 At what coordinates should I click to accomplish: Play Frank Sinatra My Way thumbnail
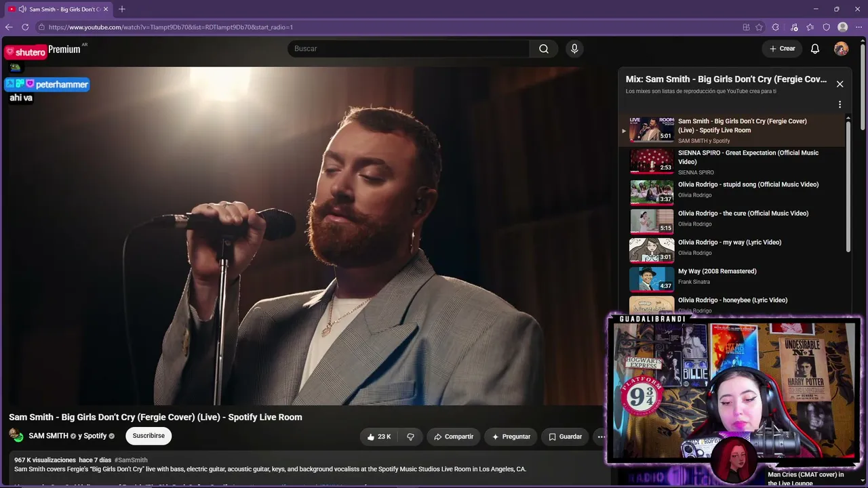(652, 279)
